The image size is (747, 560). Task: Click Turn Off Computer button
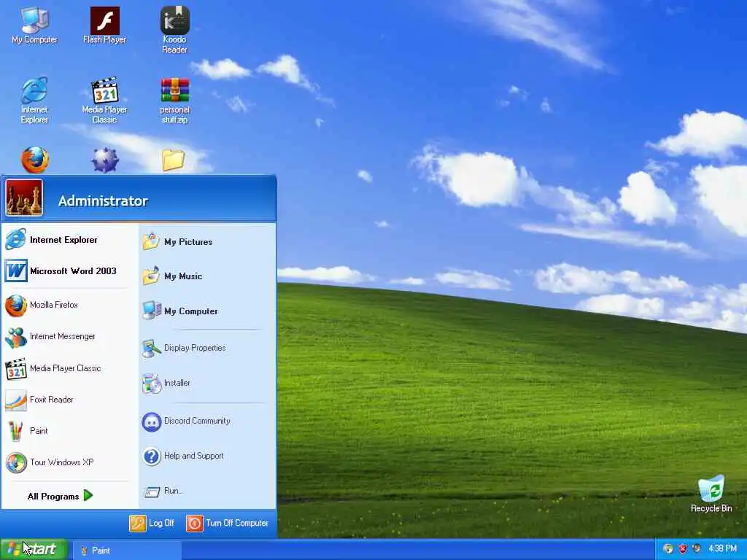pos(228,523)
